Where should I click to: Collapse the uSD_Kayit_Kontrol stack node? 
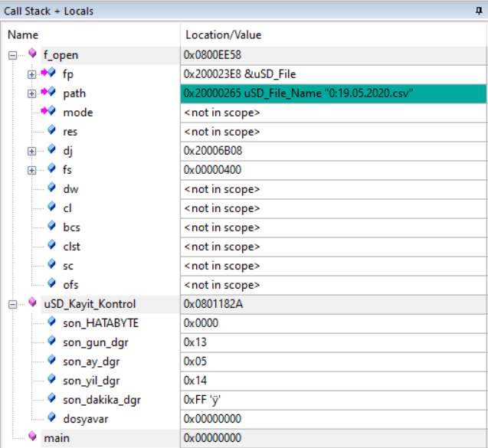[12, 304]
